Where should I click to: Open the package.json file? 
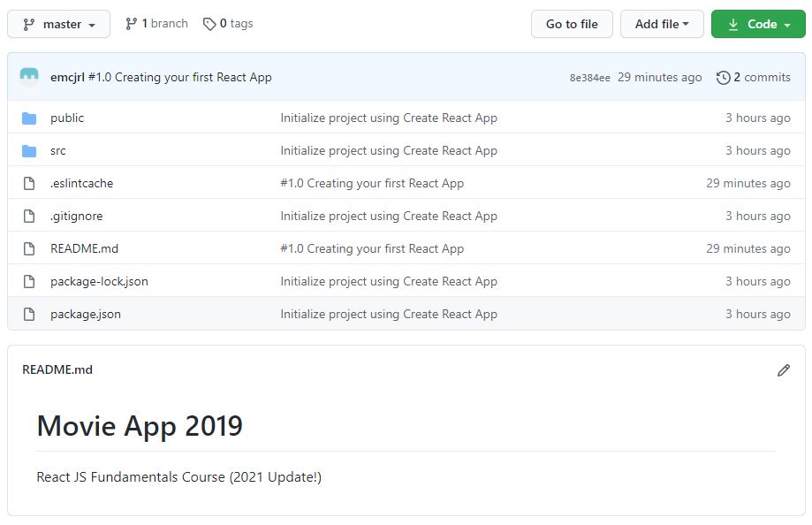86,314
